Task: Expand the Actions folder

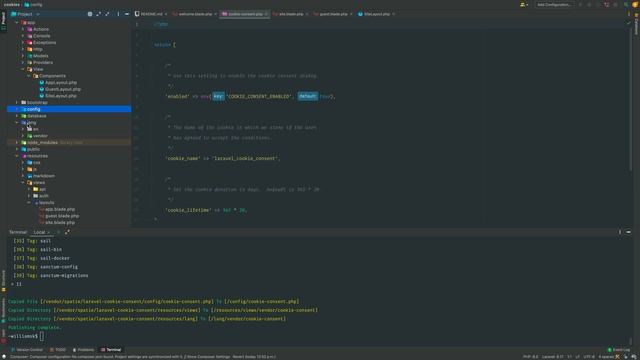Action: point(23,29)
